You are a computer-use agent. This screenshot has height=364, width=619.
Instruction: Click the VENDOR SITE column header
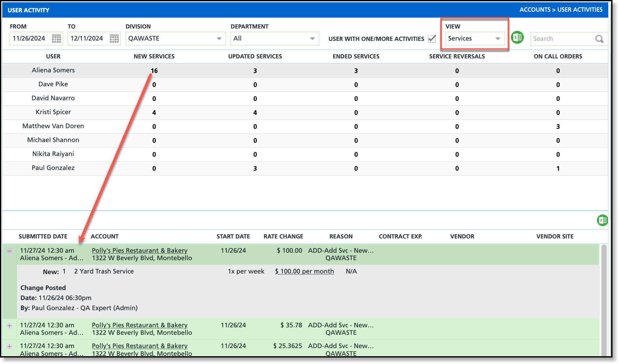555,237
